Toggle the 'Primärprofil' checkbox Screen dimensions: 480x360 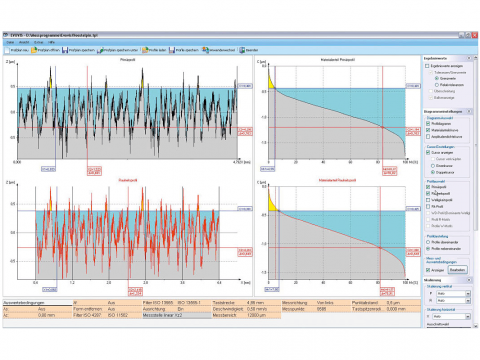click(x=428, y=187)
